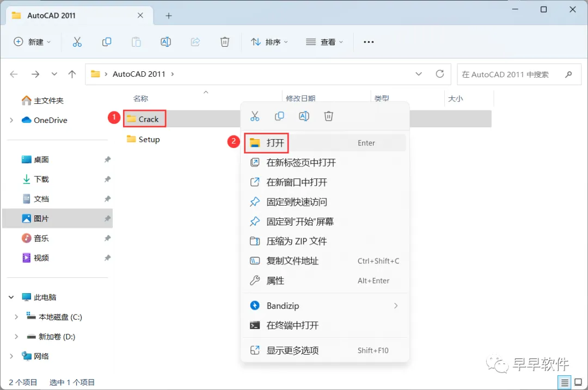Open the three-dots See more menu

369,42
